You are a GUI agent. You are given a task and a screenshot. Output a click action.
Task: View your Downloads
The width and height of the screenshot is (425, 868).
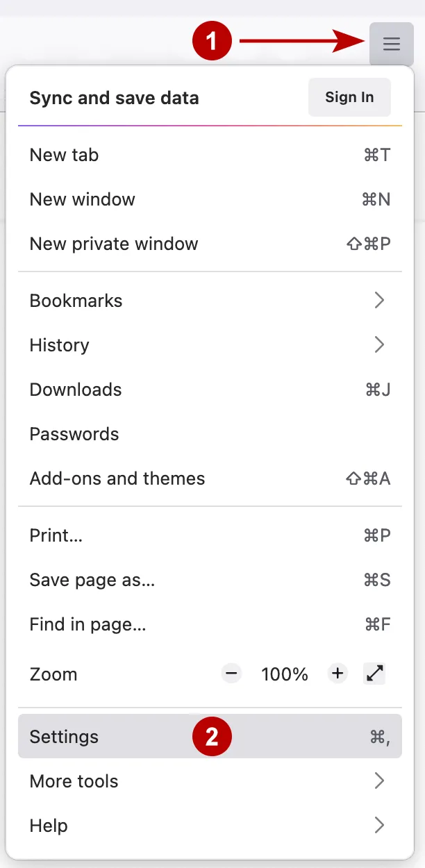pos(75,390)
